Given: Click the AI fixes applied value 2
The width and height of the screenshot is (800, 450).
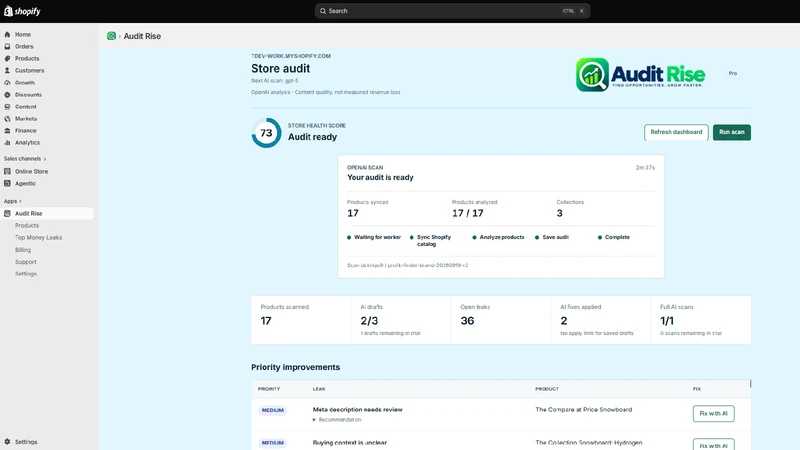Looking at the screenshot, I should point(564,321).
